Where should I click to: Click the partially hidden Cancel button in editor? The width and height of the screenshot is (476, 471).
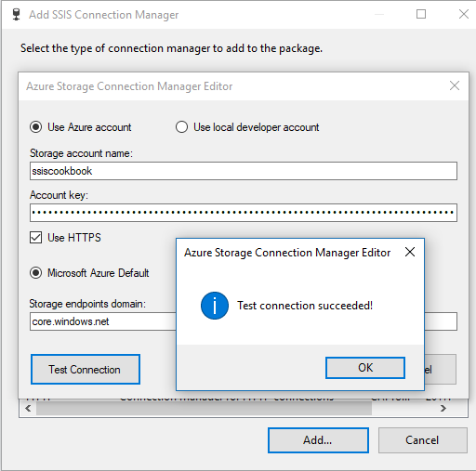pyautogui.click(x=440, y=369)
